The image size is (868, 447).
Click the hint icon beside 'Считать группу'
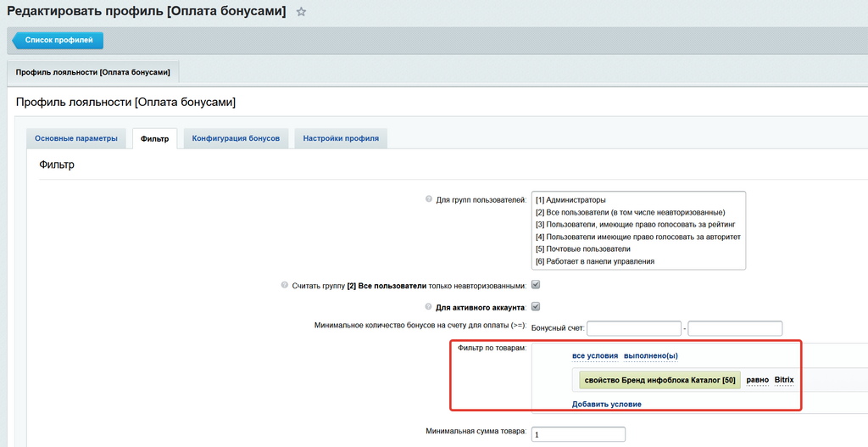point(285,285)
